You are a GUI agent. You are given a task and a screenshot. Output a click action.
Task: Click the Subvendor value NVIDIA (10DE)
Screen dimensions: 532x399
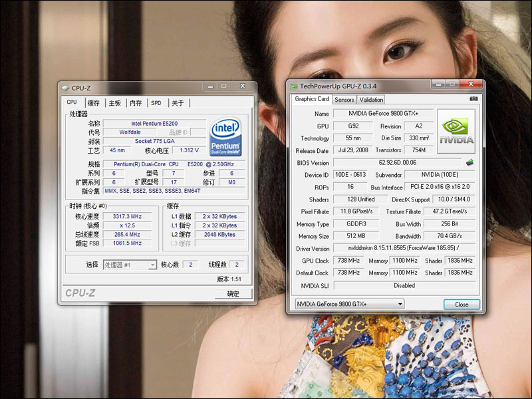tap(440, 175)
